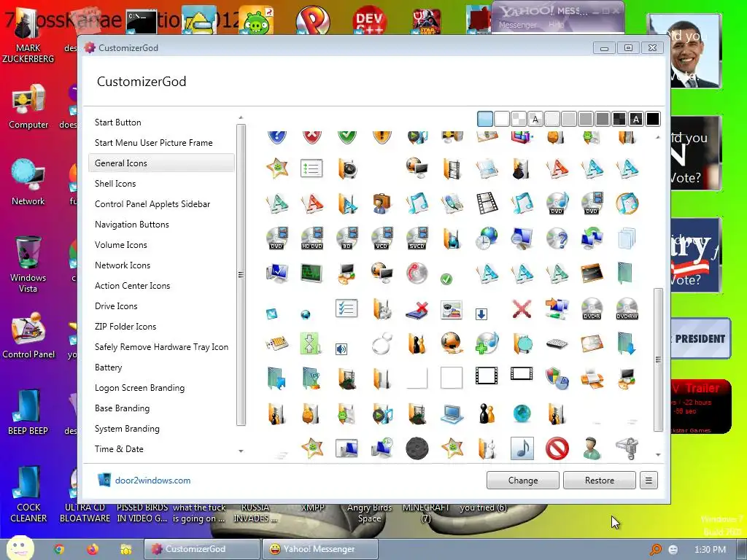The width and height of the screenshot is (747, 560).
Task: Click the Chrome icon in the taskbar
Action: (59, 549)
